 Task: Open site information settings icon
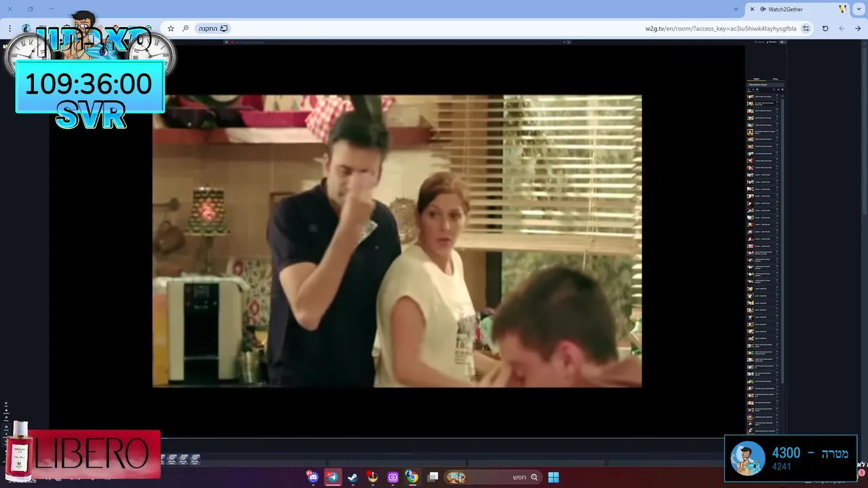[x=806, y=28]
